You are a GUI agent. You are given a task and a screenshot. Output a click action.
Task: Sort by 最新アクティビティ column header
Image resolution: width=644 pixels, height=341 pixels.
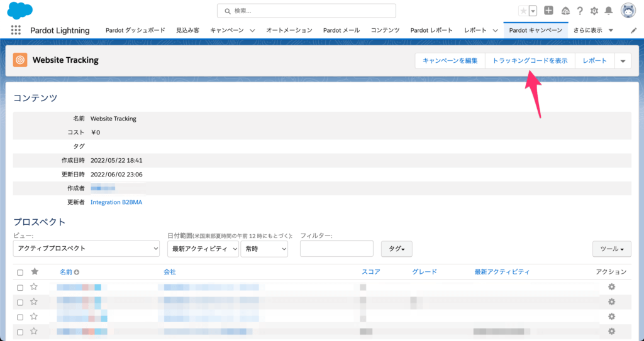click(x=502, y=272)
